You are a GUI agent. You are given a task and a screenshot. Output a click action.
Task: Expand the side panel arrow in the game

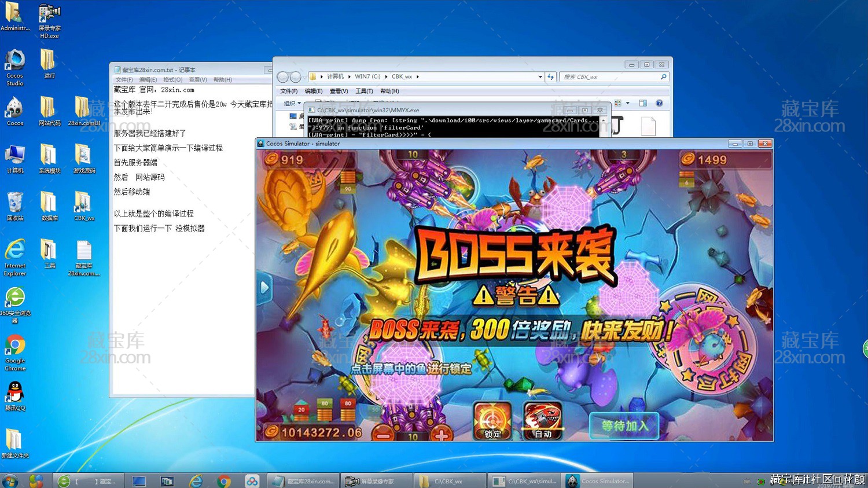click(x=264, y=287)
